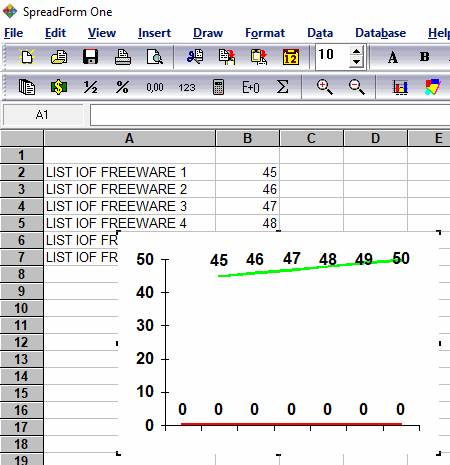Click cell B2 with value 45
450x465 pixels.
[x=247, y=172]
